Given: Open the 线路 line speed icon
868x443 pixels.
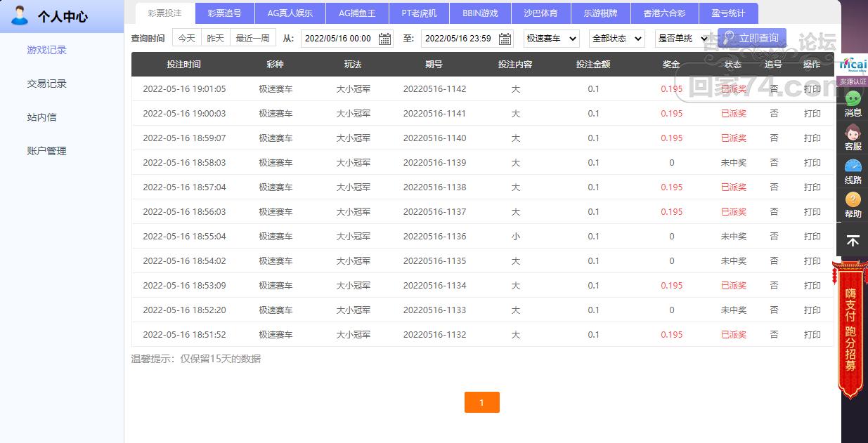Looking at the screenshot, I should coord(853,171).
